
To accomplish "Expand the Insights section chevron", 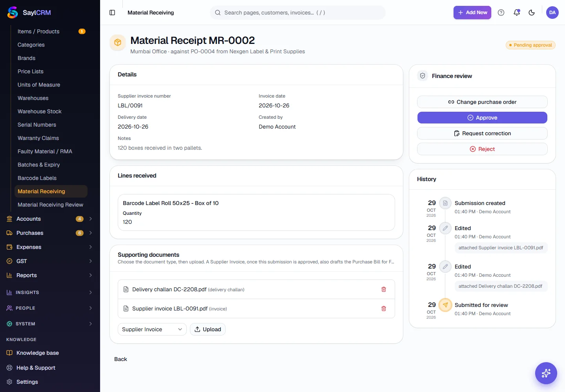I will tap(91, 292).
